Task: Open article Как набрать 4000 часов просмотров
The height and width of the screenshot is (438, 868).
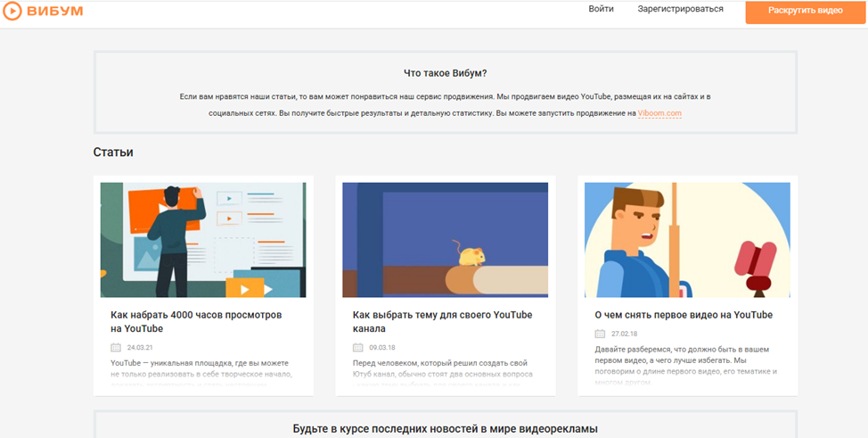Action: (x=196, y=321)
